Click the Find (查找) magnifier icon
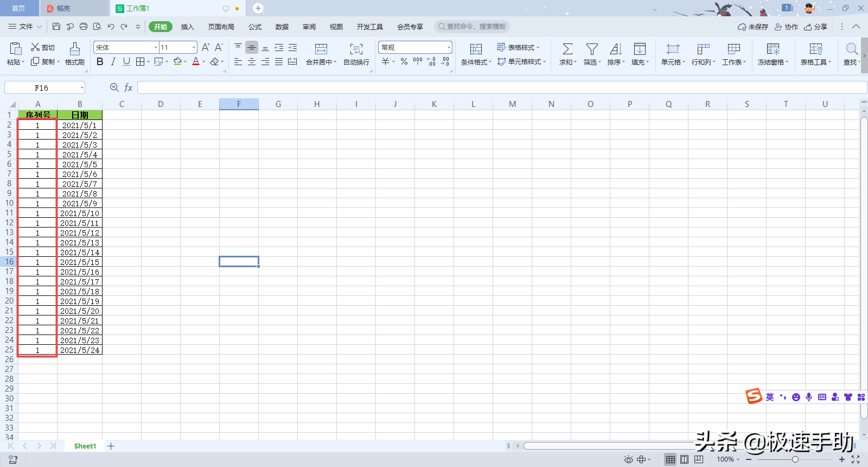This screenshot has height=467, width=868. click(851, 49)
